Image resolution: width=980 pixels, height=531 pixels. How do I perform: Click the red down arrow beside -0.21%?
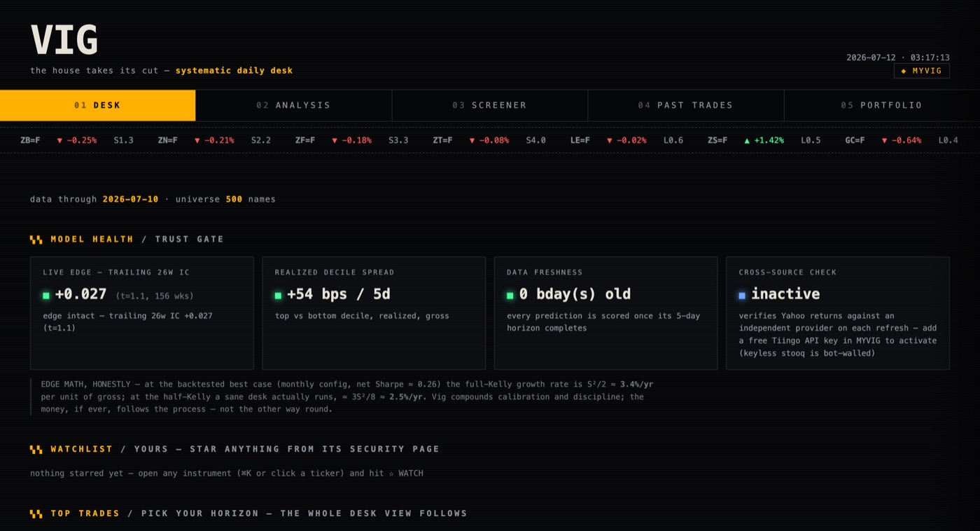click(x=197, y=141)
